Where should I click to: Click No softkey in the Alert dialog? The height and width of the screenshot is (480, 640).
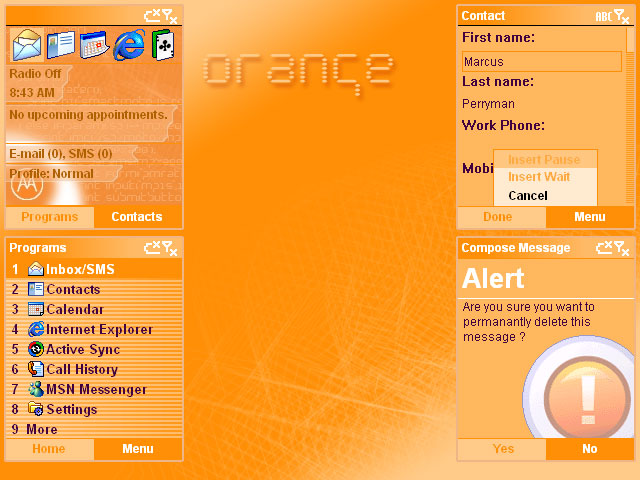pos(590,449)
